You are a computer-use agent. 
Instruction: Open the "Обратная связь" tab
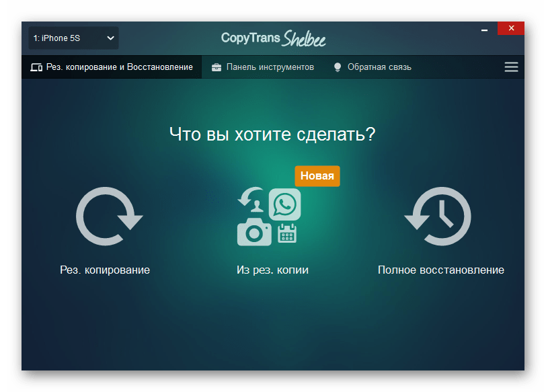pos(379,67)
